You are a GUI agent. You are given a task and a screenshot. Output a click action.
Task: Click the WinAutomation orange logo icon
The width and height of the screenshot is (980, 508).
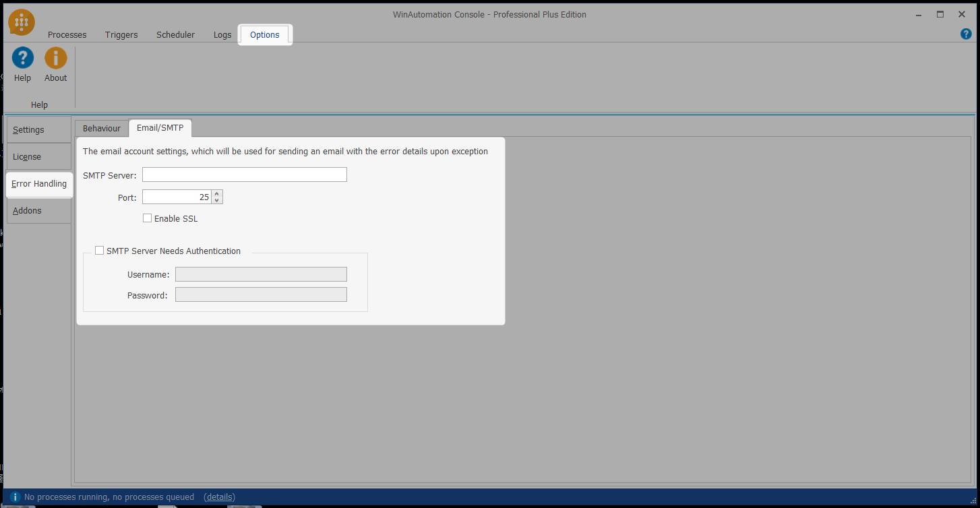pyautogui.click(x=22, y=22)
